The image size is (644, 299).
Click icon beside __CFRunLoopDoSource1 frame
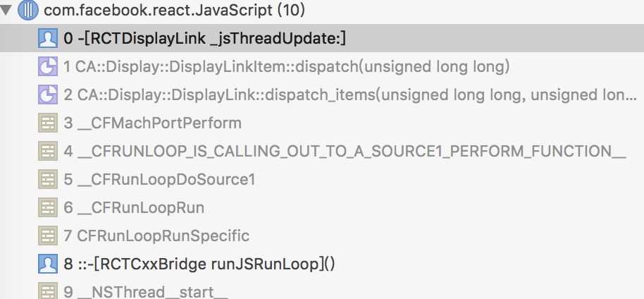[x=47, y=180]
